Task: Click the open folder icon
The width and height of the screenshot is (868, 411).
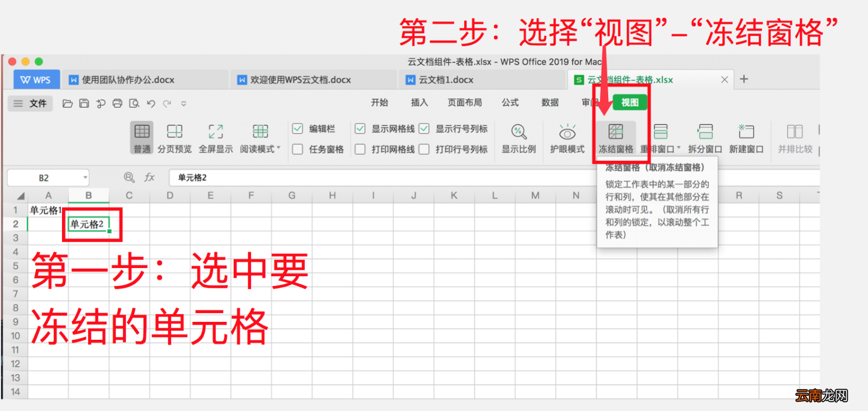Action: (x=67, y=103)
